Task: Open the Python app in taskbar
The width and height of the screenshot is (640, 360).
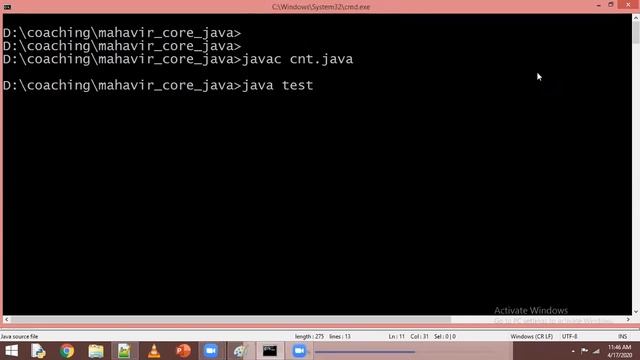Action: point(38,351)
